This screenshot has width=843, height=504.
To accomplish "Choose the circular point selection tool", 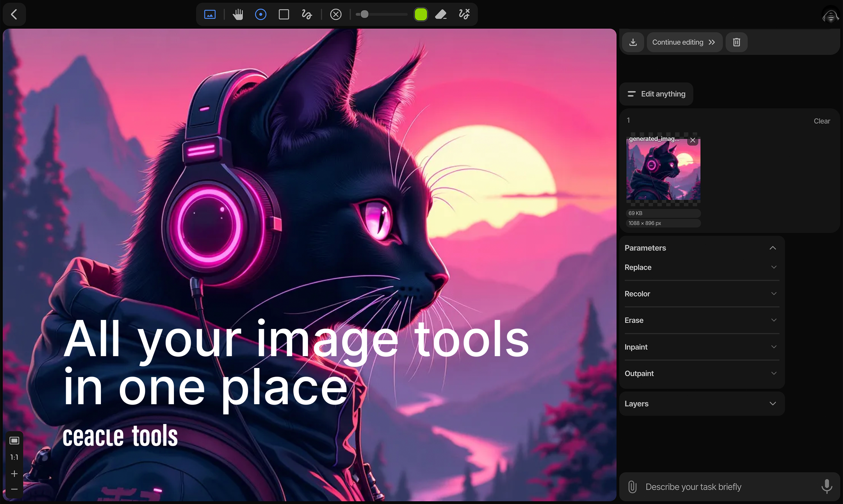I will tap(261, 14).
